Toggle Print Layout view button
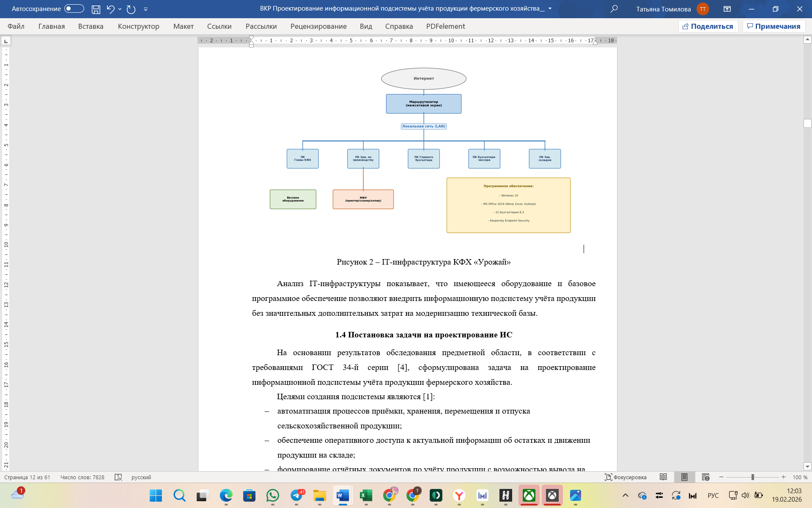The height and width of the screenshot is (508, 812). pyautogui.click(x=684, y=477)
